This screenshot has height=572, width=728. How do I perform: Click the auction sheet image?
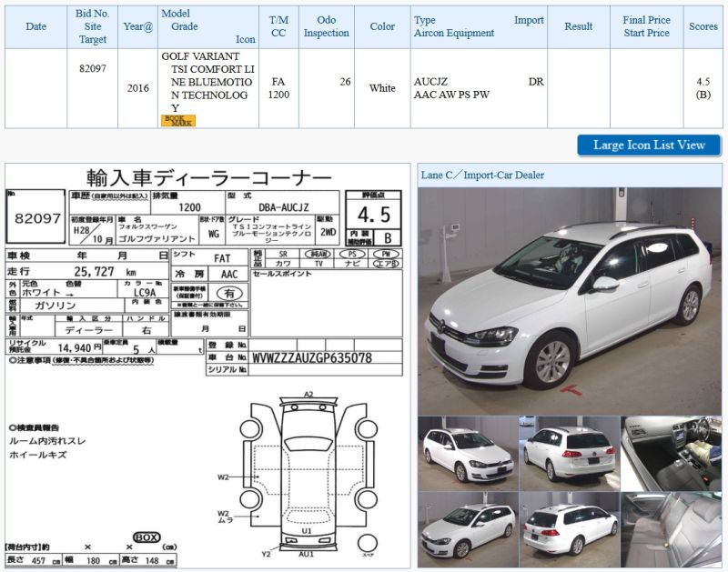tap(207, 366)
